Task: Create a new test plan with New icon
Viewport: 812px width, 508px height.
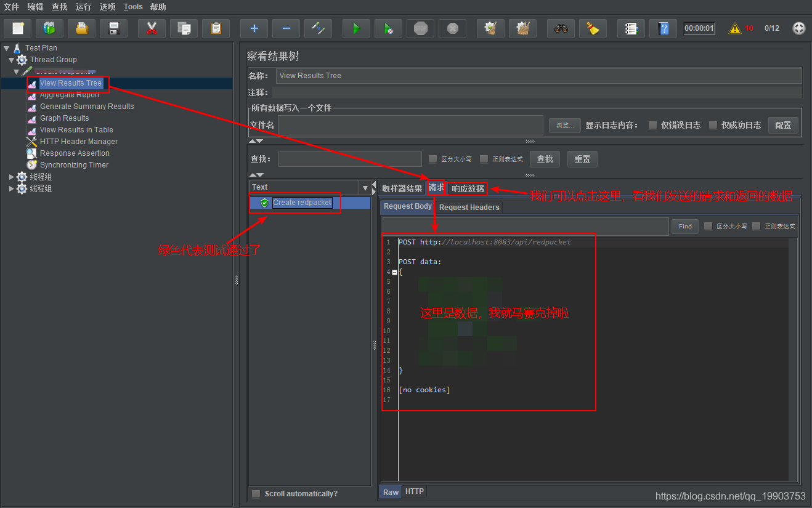Action: [18, 28]
